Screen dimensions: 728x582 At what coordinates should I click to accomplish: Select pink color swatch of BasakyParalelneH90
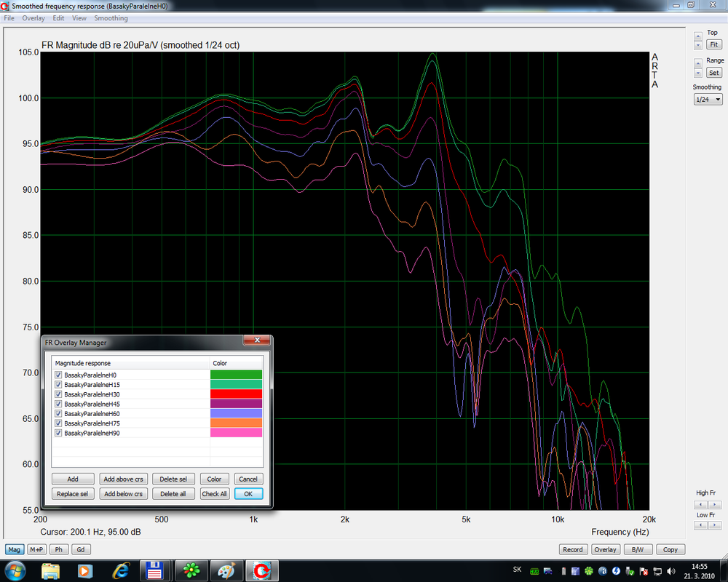(237, 433)
